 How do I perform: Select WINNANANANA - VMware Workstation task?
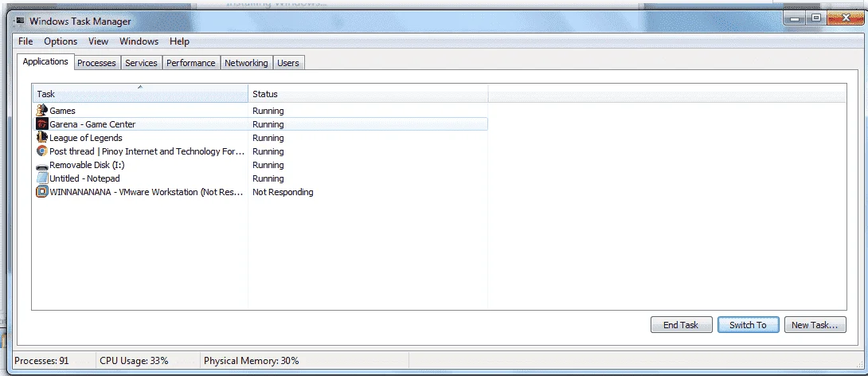pos(260,192)
